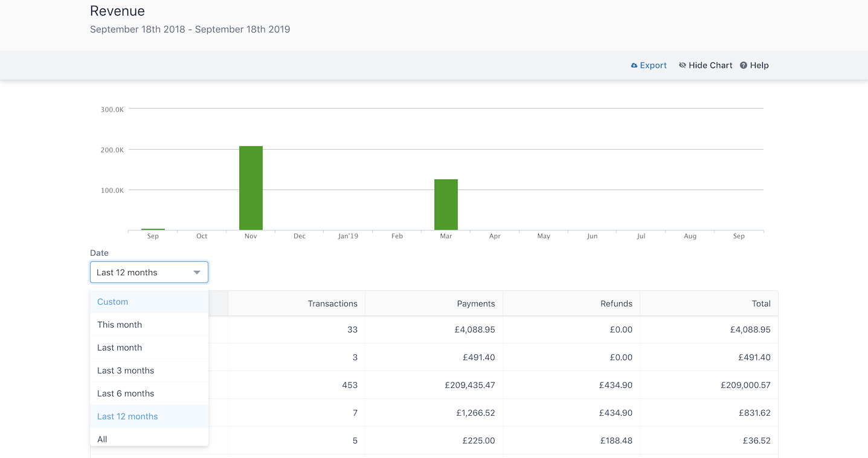Click the Transactions column header
Viewport: 868px width, 458px height.
point(297,304)
